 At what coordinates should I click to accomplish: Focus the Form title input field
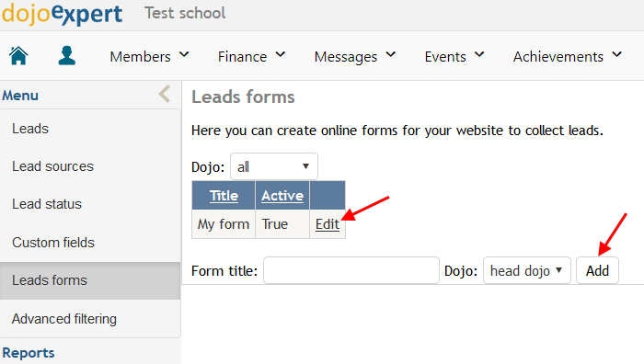(x=351, y=270)
